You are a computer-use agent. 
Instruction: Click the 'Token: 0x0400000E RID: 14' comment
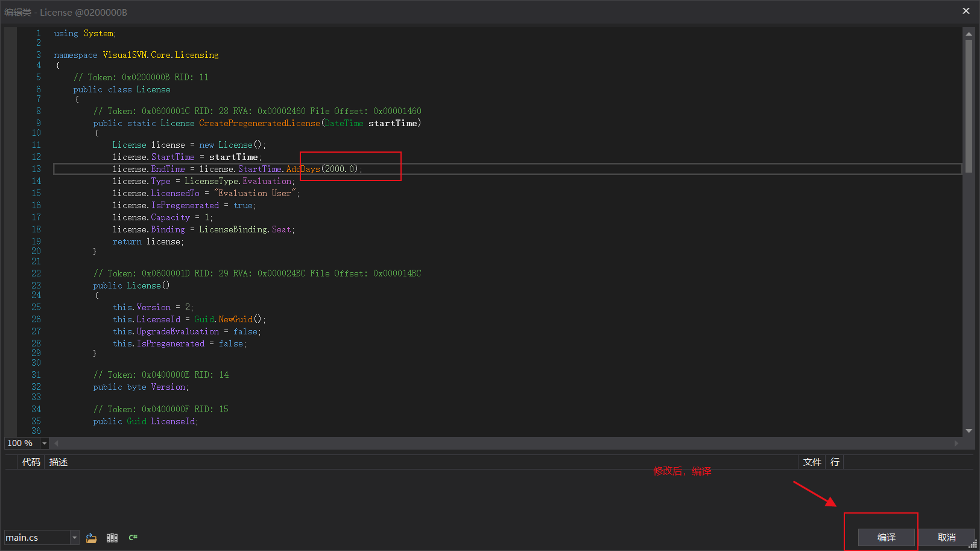[x=161, y=375]
